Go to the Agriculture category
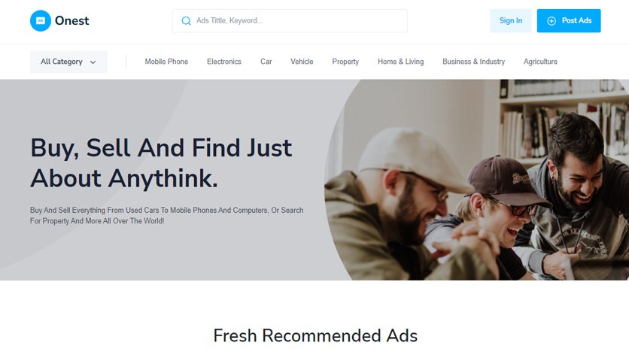Image resolution: width=629 pixels, height=364 pixels. [540, 62]
